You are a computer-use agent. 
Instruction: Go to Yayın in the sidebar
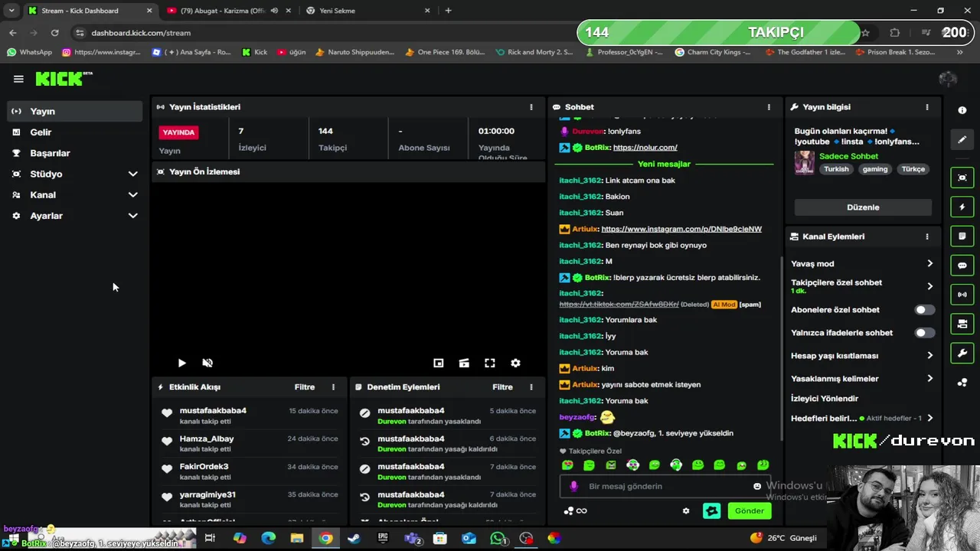(x=74, y=111)
